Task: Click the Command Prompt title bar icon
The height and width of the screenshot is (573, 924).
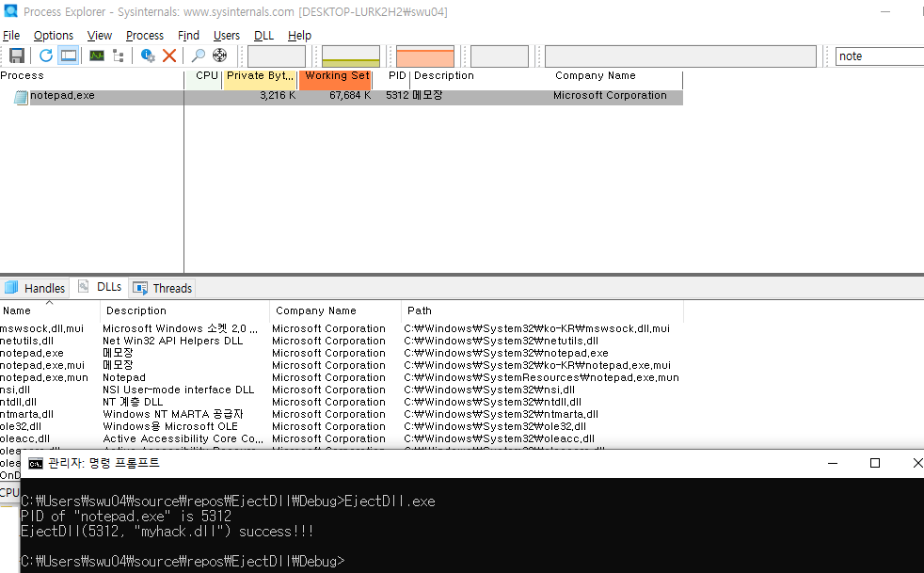Action: (36, 463)
